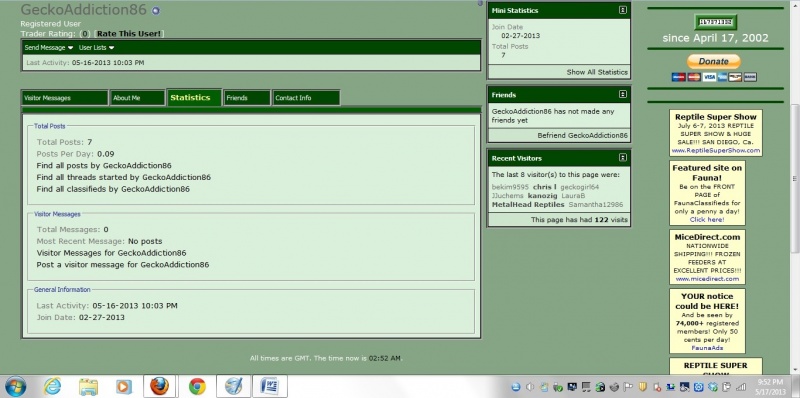Open Windows Media Player from taskbar
Viewport: 800px width, 398px height.
(124, 387)
